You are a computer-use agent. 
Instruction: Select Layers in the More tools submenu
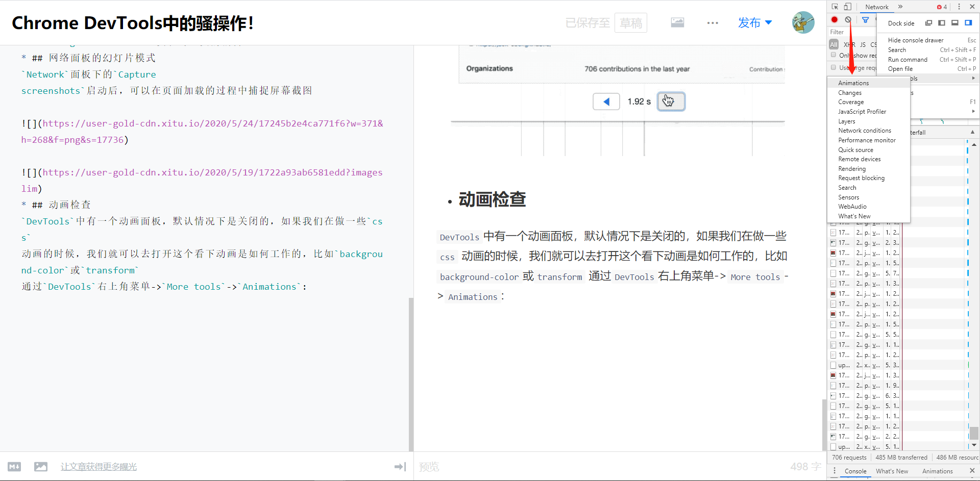coord(869,121)
